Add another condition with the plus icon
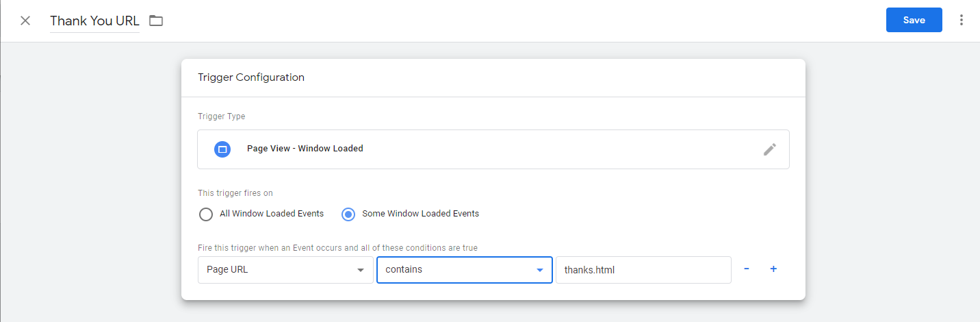The image size is (980, 322). pyautogui.click(x=773, y=269)
